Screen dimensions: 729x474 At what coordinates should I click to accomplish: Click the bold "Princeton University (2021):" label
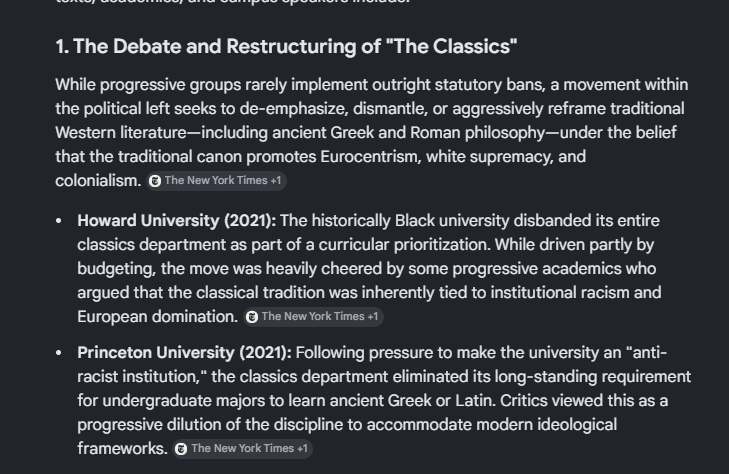point(184,353)
